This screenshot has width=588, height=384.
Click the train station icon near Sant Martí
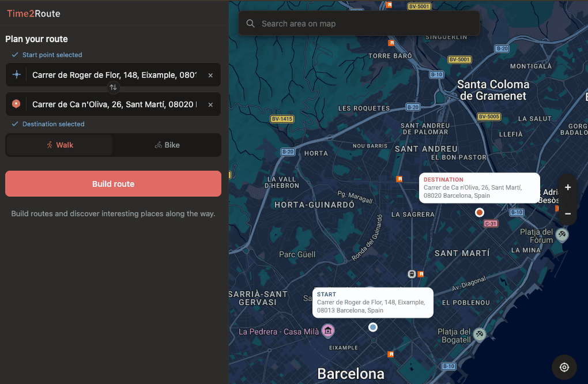[x=412, y=274]
